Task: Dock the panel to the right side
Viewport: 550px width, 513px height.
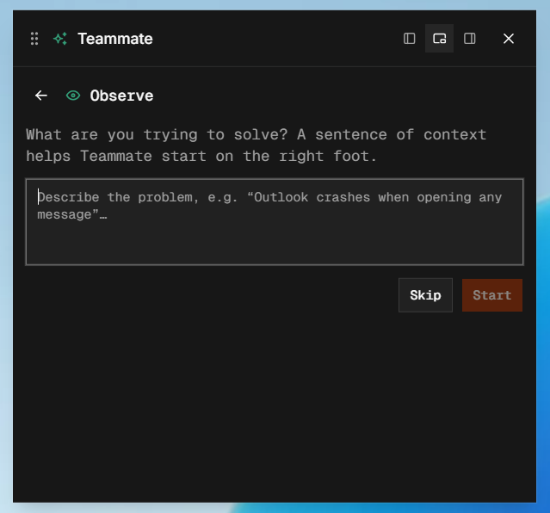Action: pos(469,39)
